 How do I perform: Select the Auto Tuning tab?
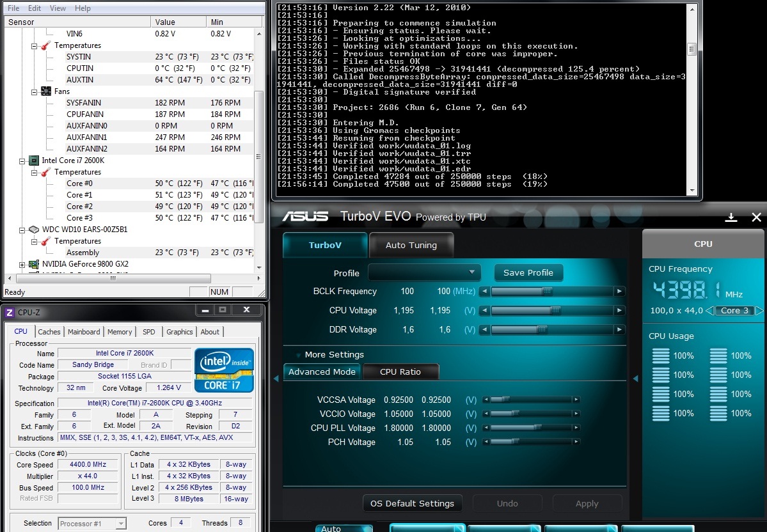(x=411, y=245)
